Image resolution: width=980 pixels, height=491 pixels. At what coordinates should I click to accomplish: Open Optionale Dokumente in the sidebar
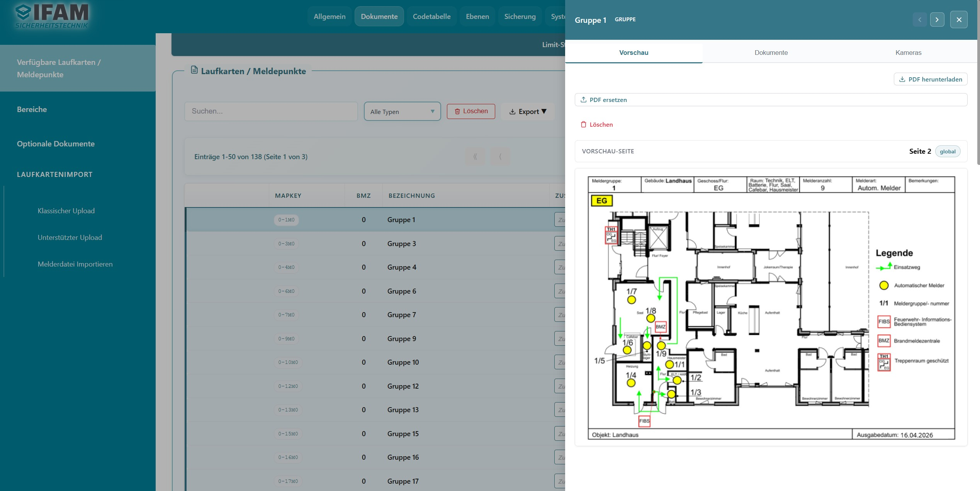pyautogui.click(x=56, y=144)
